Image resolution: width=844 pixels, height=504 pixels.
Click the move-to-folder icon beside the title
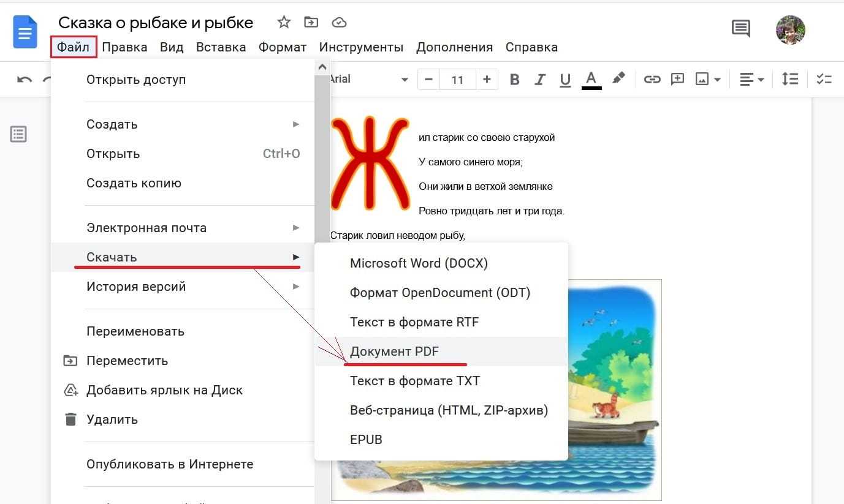pyautogui.click(x=311, y=23)
